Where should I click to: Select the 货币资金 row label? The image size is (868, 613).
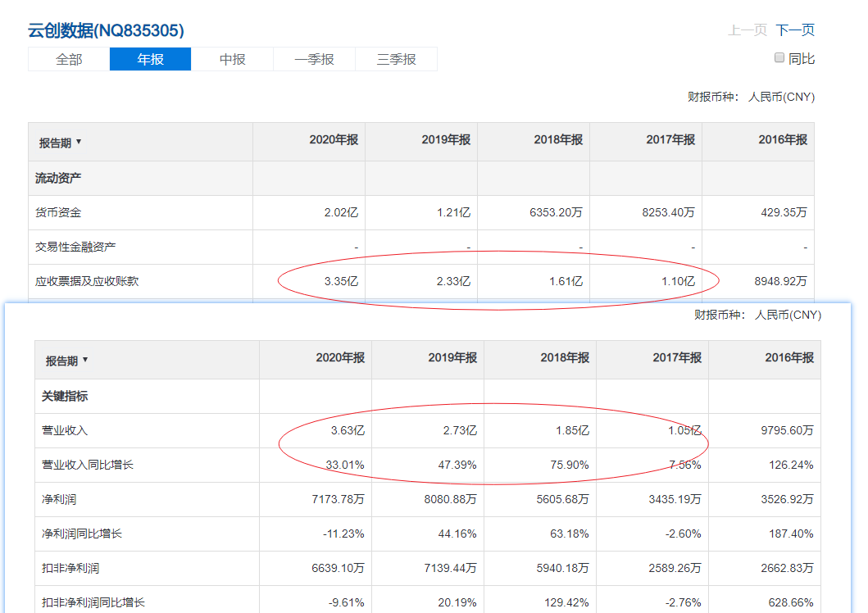coord(58,212)
